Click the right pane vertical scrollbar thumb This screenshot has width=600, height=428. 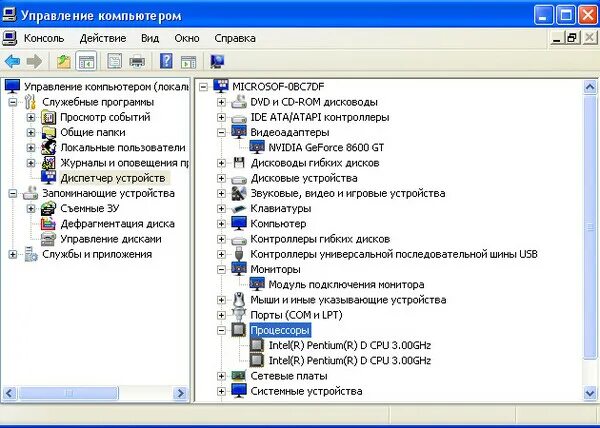[590, 227]
